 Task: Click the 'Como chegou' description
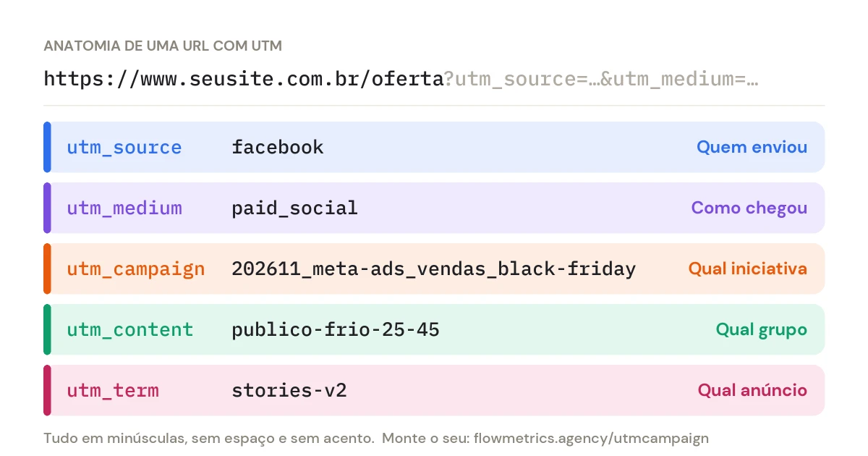[x=749, y=208]
